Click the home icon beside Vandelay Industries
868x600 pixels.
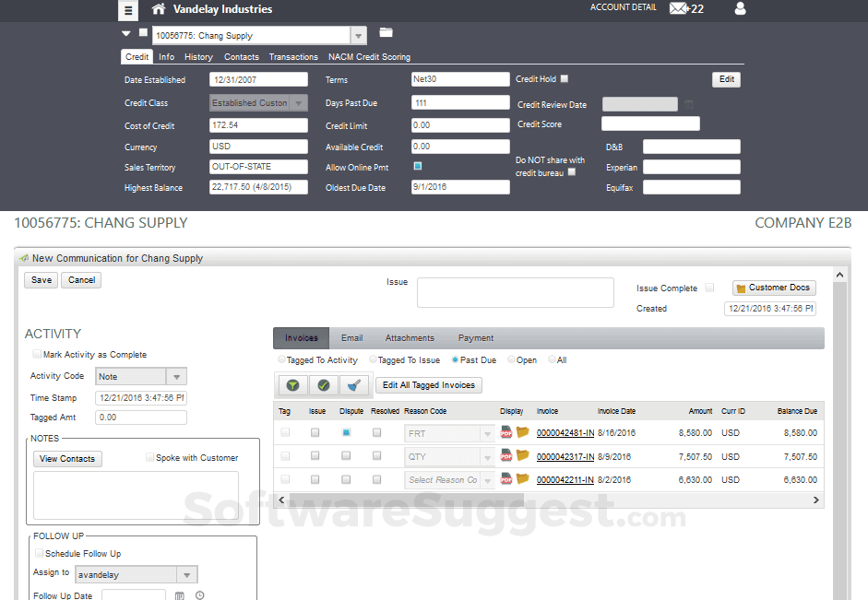(x=159, y=9)
